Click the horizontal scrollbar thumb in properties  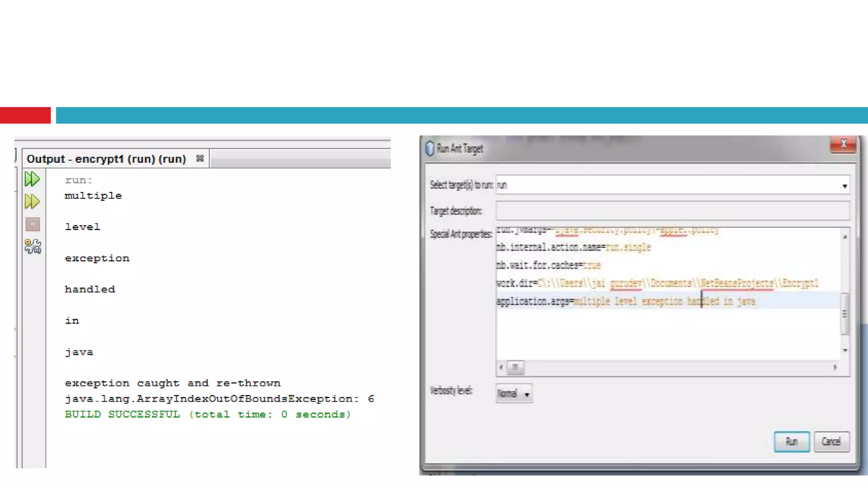coord(515,367)
